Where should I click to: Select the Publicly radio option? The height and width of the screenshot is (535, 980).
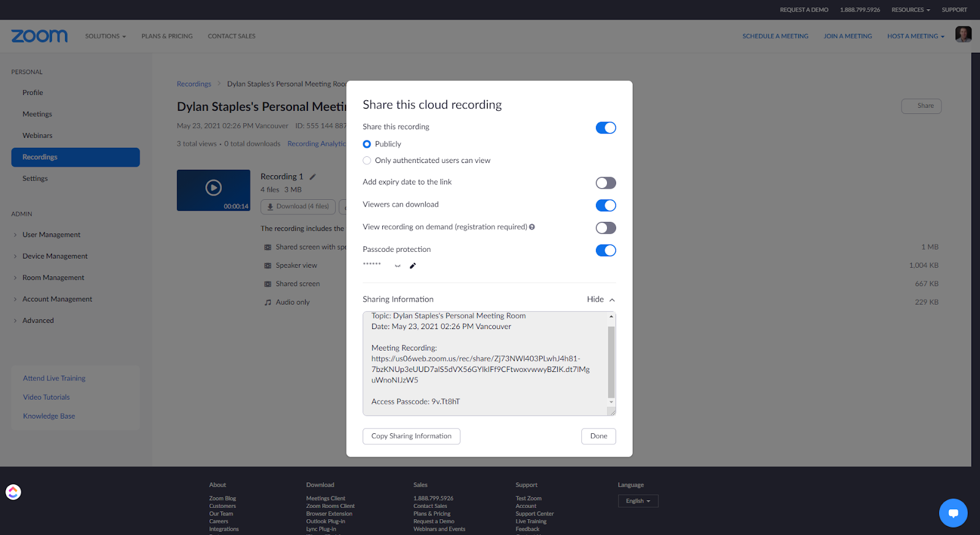pyautogui.click(x=367, y=144)
